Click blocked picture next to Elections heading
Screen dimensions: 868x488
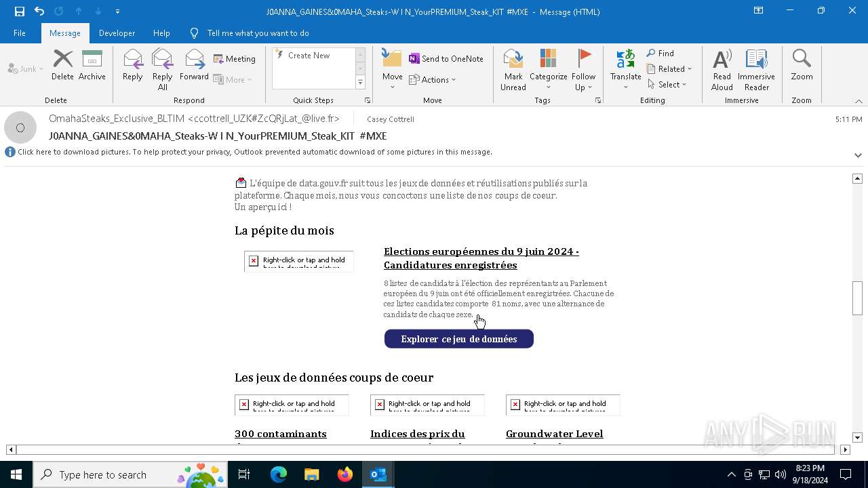299,261
